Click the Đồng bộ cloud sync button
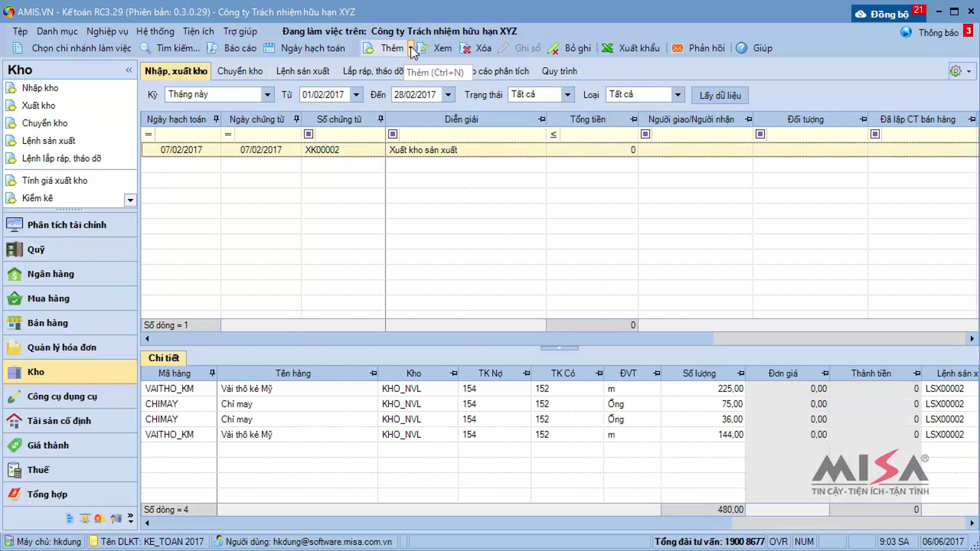The height and width of the screenshot is (551, 980). (888, 14)
